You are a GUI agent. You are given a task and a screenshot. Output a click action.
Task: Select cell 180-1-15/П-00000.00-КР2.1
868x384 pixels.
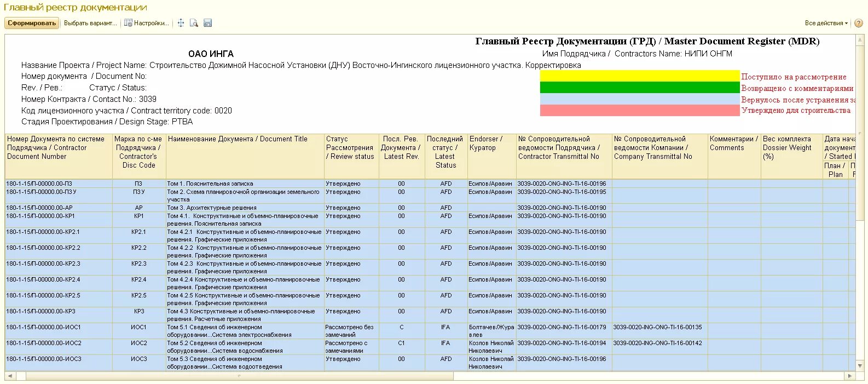point(59,236)
